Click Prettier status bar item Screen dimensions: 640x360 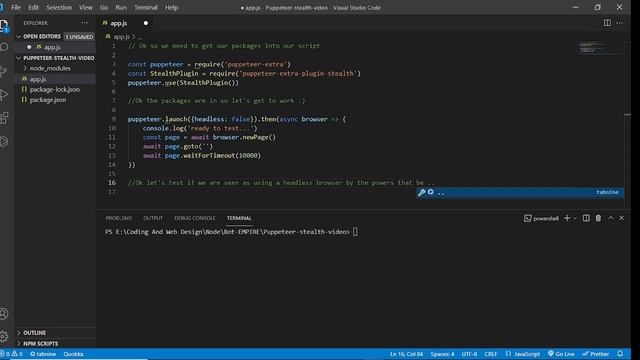point(596,354)
